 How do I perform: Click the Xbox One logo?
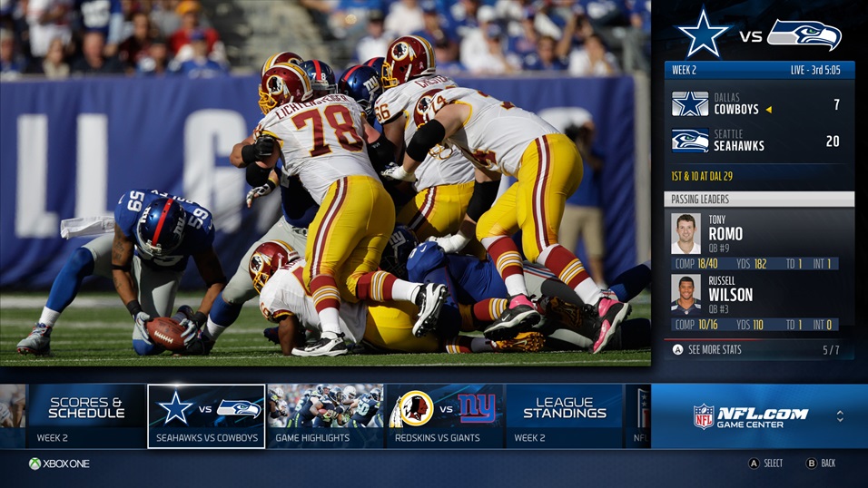coord(59,464)
